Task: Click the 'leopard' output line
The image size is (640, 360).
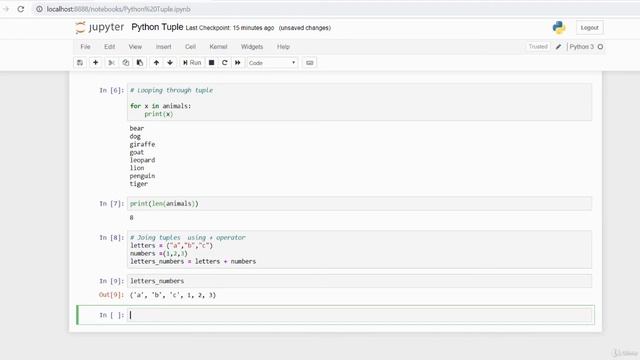Action: point(142,160)
